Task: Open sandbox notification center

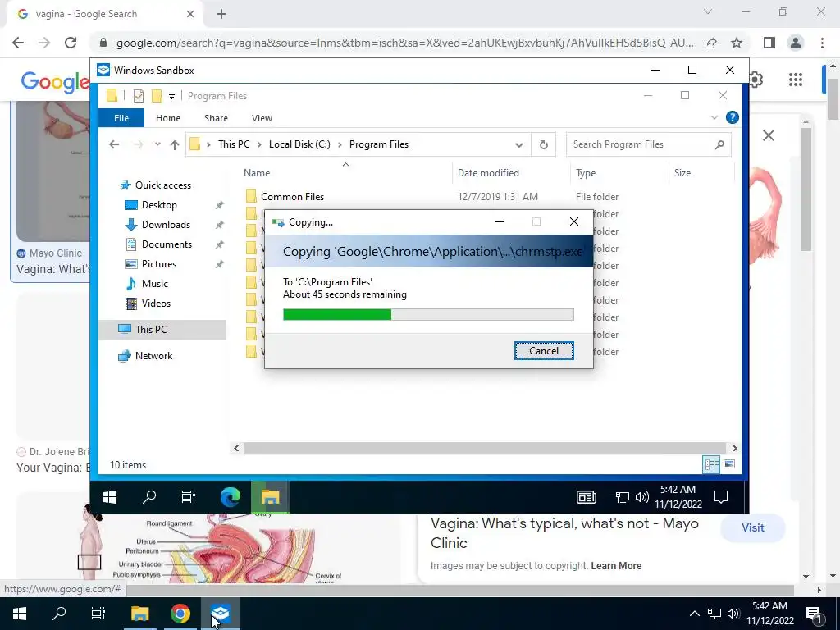Action: 721,497
